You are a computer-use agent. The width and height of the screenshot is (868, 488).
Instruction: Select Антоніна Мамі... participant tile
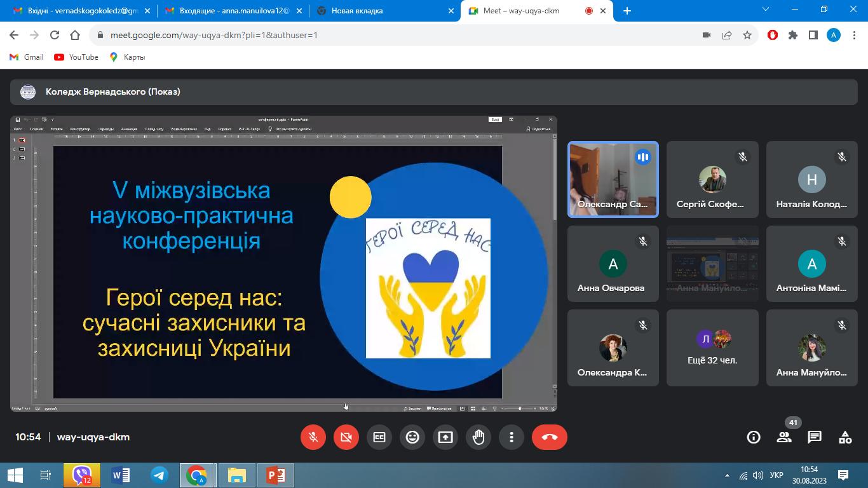tap(811, 264)
